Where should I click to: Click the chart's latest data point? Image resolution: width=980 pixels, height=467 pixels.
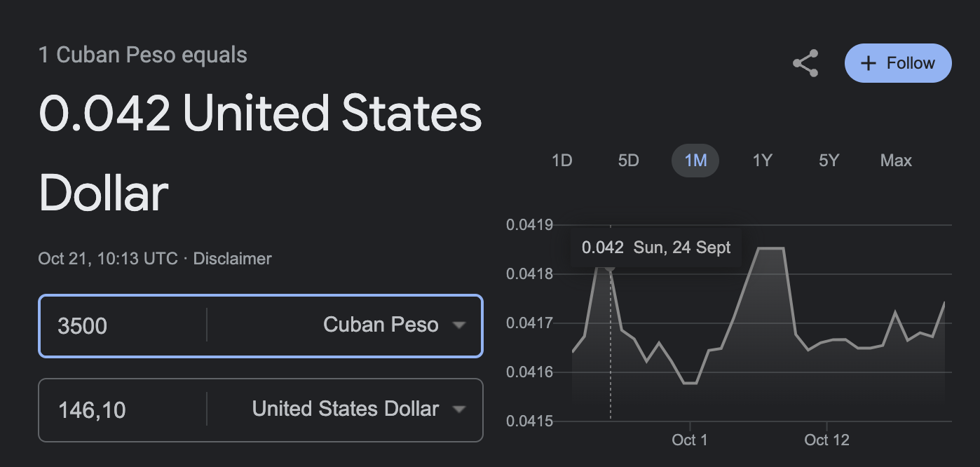coord(944,303)
